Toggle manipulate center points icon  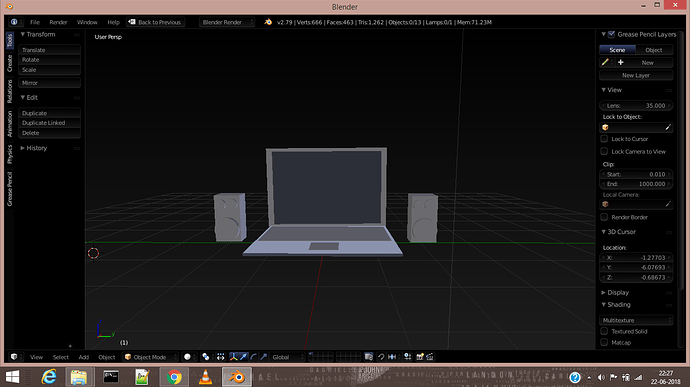point(220,357)
